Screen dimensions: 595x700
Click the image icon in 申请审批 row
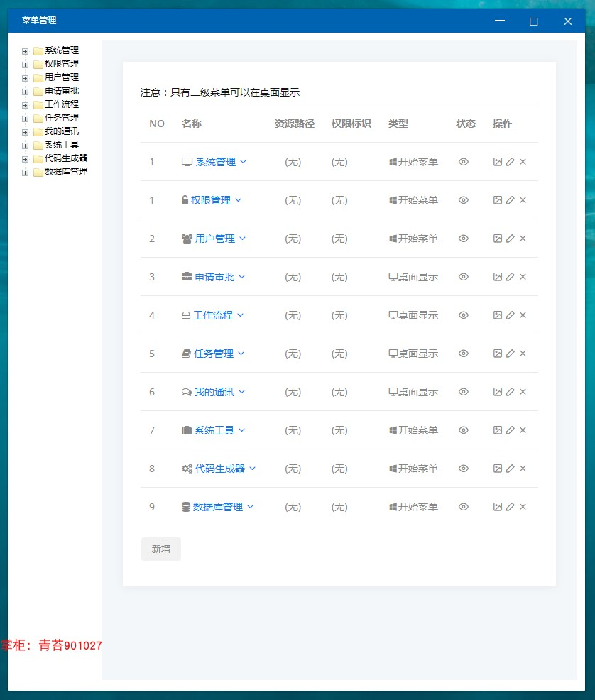click(x=497, y=277)
